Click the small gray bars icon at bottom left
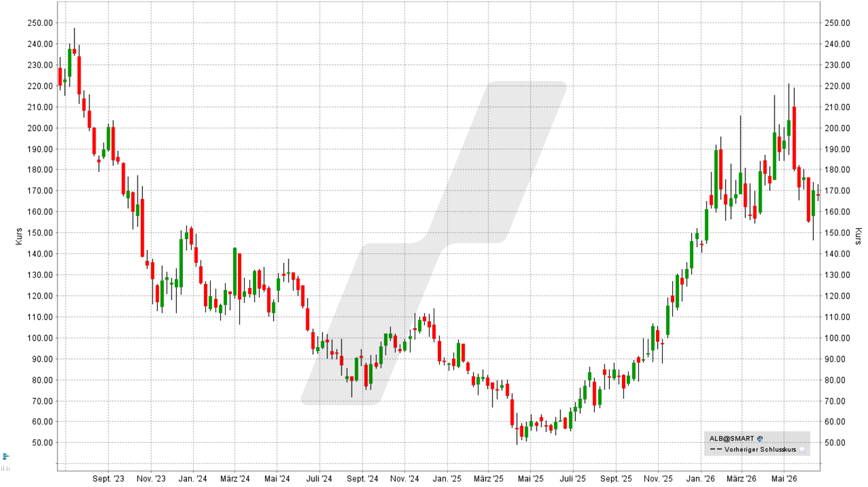The width and height of the screenshot is (868, 487). pyautogui.click(x=5, y=468)
